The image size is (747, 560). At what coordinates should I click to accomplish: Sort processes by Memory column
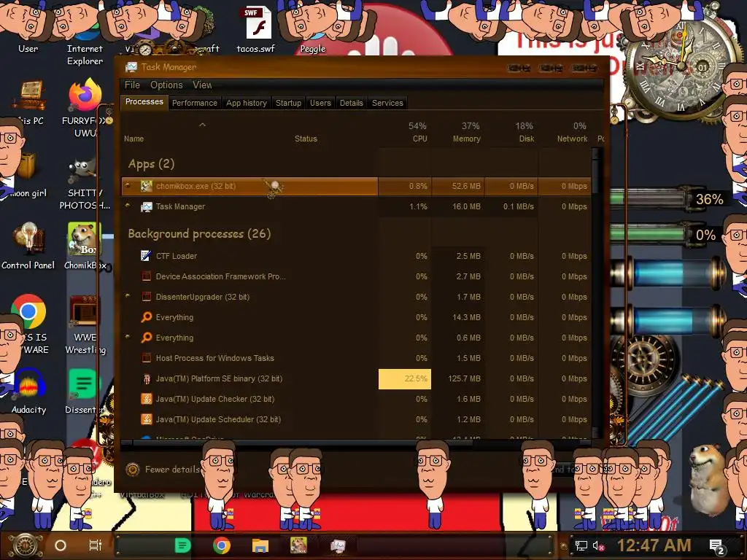pyautogui.click(x=458, y=133)
